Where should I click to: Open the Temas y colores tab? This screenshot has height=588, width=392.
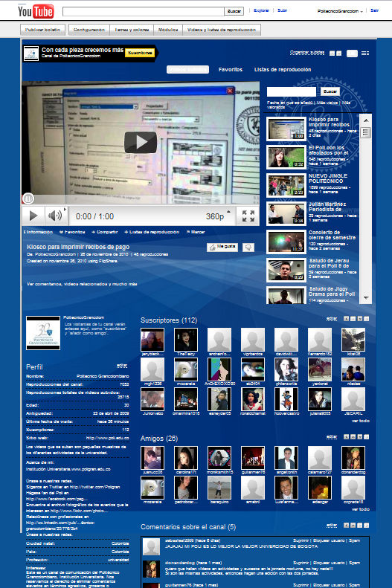(x=132, y=30)
